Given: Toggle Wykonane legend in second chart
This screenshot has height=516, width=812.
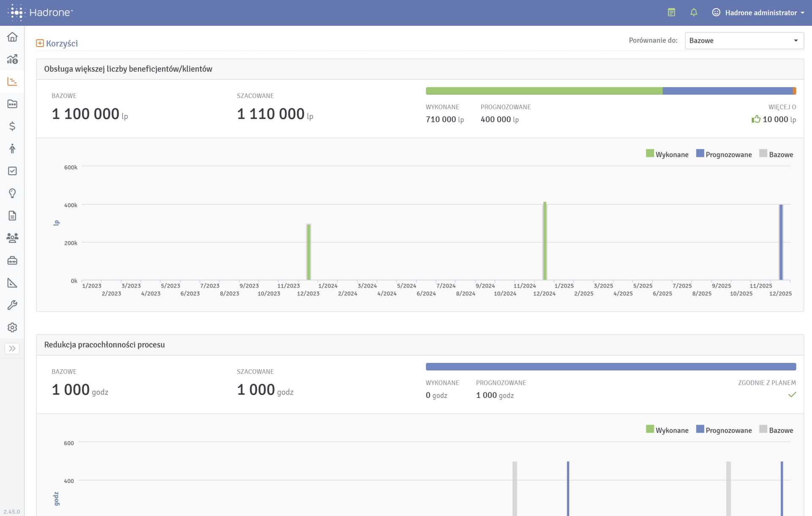Looking at the screenshot, I should pos(667,430).
